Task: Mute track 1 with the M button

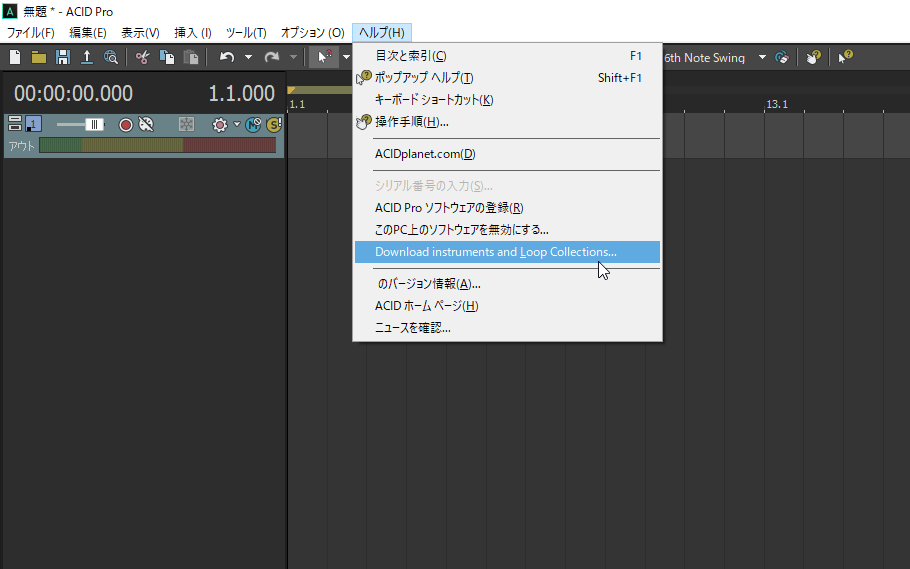Action: pos(253,124)
